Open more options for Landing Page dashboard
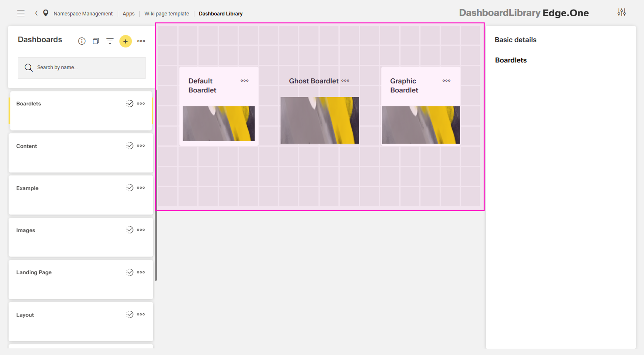Screen dimensions: 644x355 click(141, 272)
